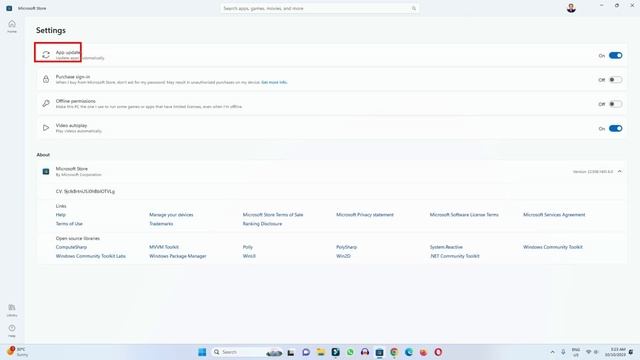The width and height of the screenshot is (640, 360).
Task: Open File Explorer from the taskbar
Action: 321,352
